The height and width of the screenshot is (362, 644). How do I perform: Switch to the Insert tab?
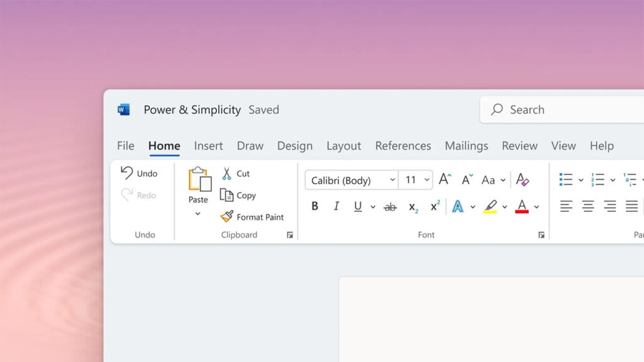pyautogui.click(x=208, y=146)
